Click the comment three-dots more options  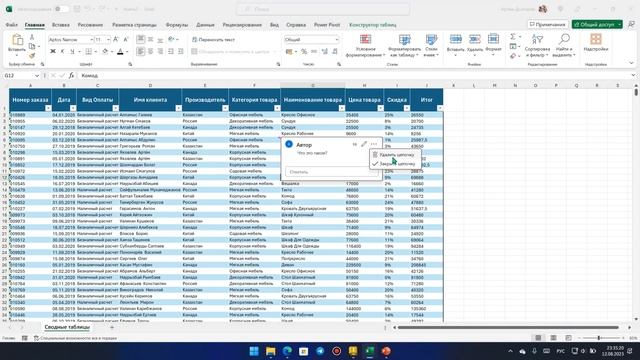374,144
